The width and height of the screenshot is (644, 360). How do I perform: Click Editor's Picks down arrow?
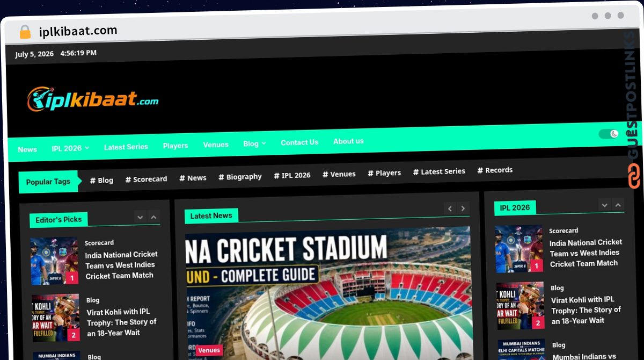coord(140,217)
